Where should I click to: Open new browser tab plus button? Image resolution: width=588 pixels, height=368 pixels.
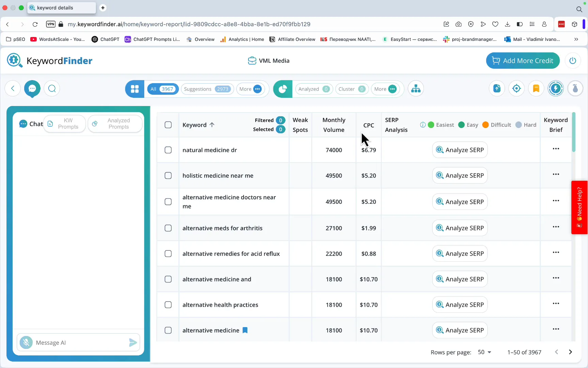pyautogui.click(x=103, y=7)
